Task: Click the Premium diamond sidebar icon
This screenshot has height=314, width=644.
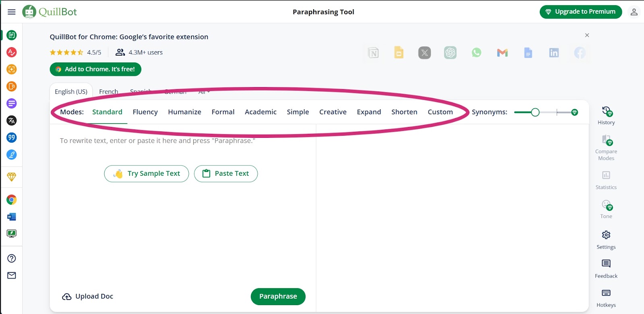Action: pyautogui.click(x=12, y=177)
